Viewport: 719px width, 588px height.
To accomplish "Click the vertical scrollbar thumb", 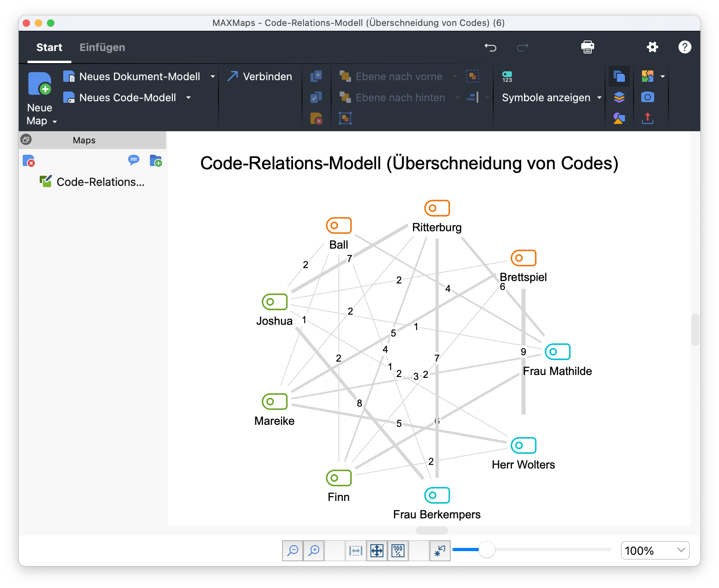I will pos(695,329).
